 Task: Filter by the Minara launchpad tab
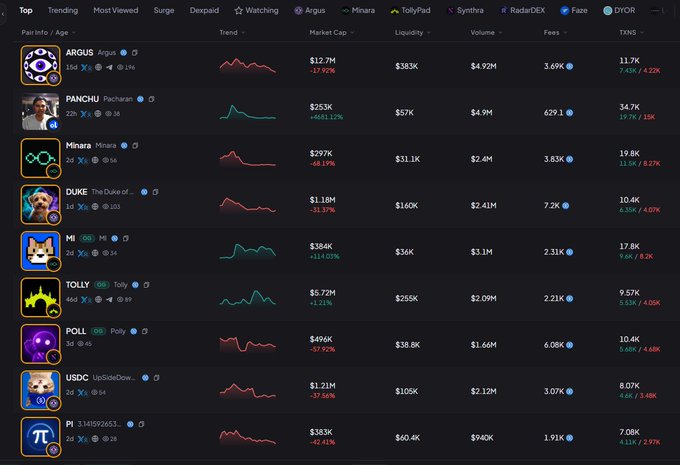[358, 10]
